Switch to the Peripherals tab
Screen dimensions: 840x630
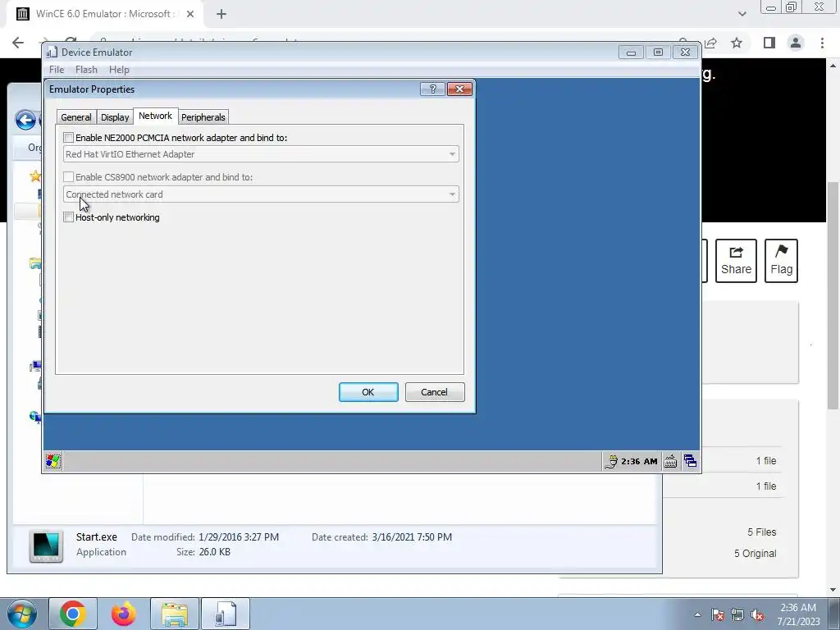(x=203, y=117)
